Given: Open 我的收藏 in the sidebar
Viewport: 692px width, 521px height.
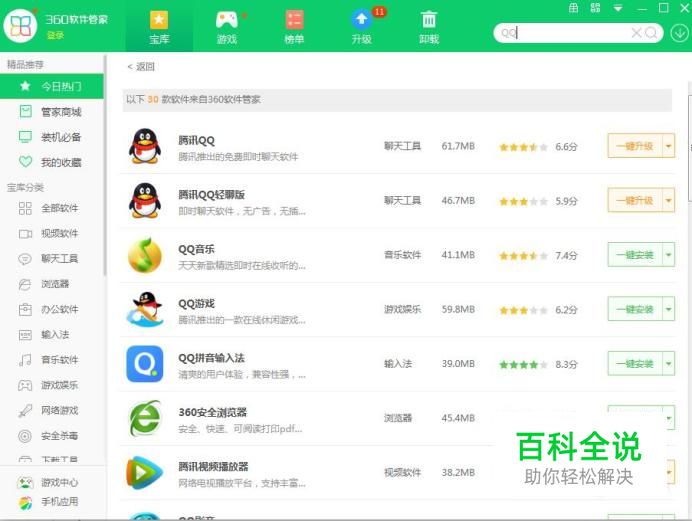Looking at the screenshot, I should tap(52, 162).
